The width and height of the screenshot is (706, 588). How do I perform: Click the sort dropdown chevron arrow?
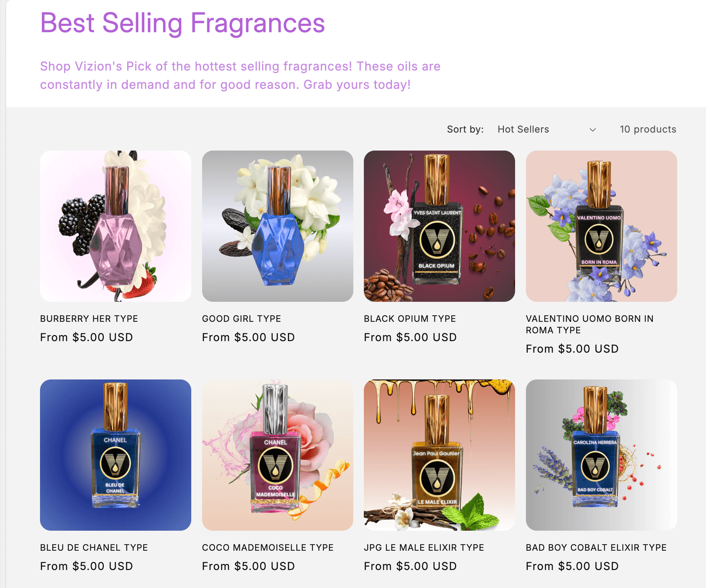tap(592, 130)
